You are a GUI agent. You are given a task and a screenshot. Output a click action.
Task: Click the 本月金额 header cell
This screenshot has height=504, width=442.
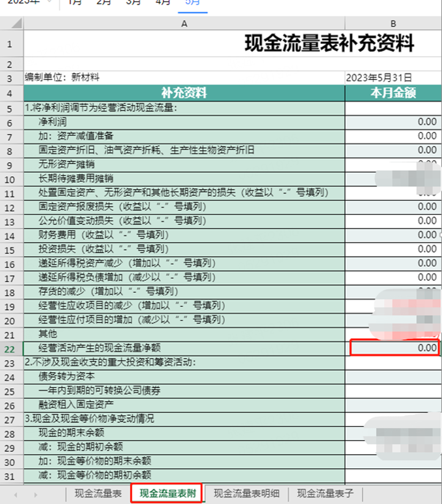tap(393, 93)
